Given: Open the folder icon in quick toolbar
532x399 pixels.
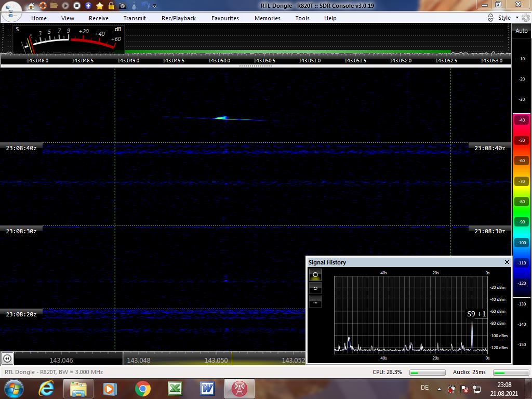Looking at the screenshot, I should [x=54, y=6].
